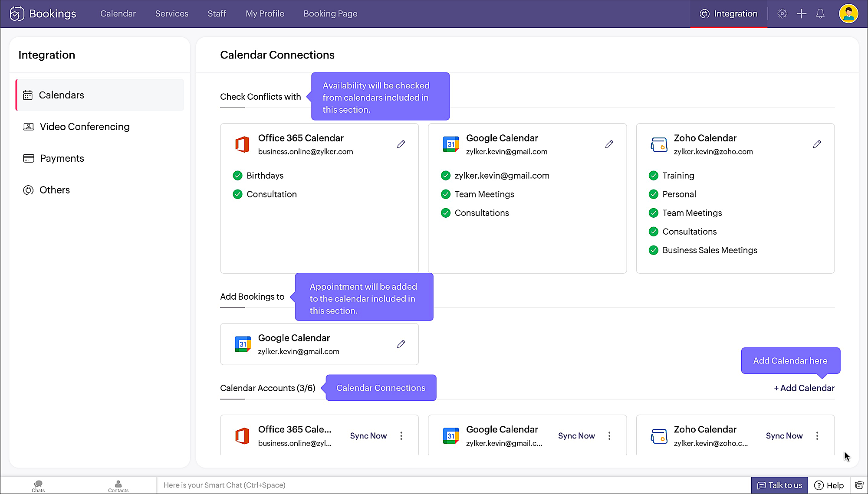Open notifications bell icon
Image resolution: width=868 pixels, height=494 pixels.
(x=820, y=14)
